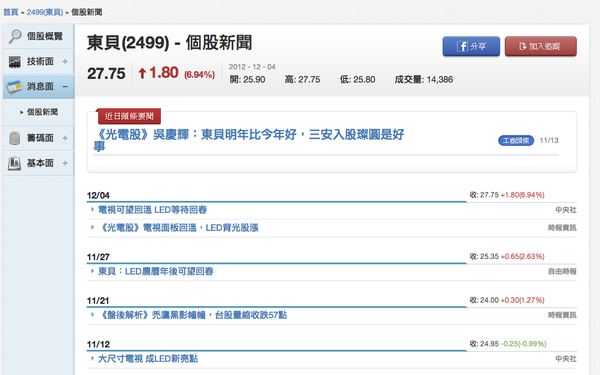Go to 首頁 breadcrumb link

(11, 12)
